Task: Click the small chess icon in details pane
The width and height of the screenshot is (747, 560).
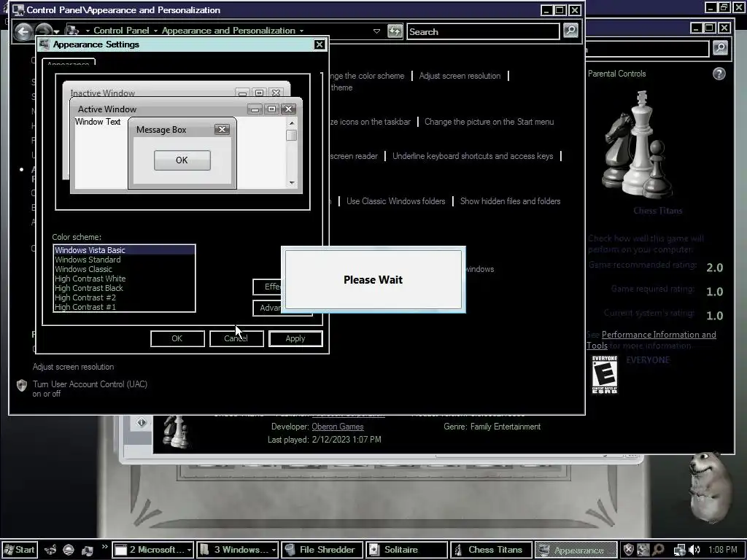Action: pos(175,432)
